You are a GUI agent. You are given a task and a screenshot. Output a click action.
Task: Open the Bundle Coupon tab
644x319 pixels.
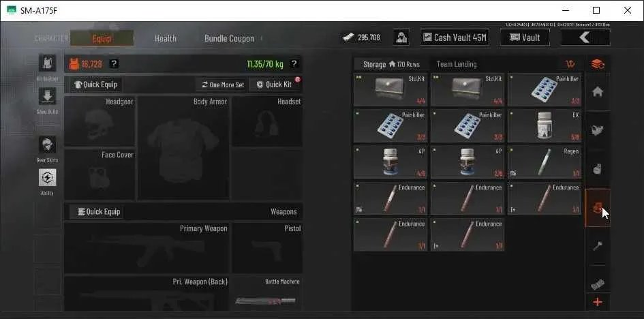click(229, 38)
